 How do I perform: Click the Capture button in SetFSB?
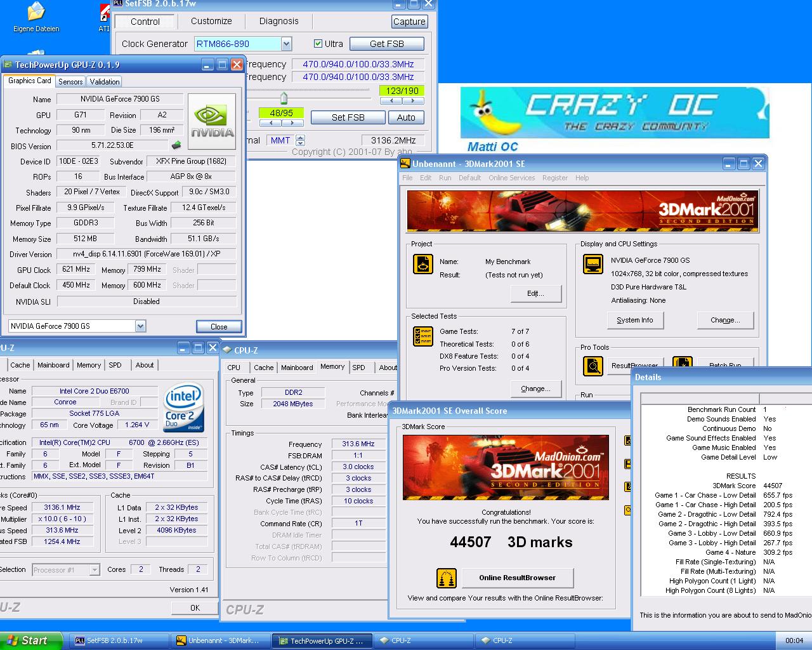[x=409, y=22]
